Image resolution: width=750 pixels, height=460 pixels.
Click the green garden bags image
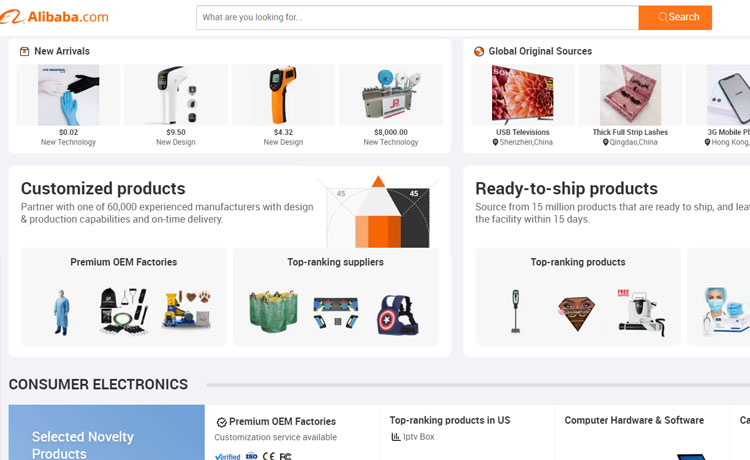pyautogui.click(x=274, y=312)
